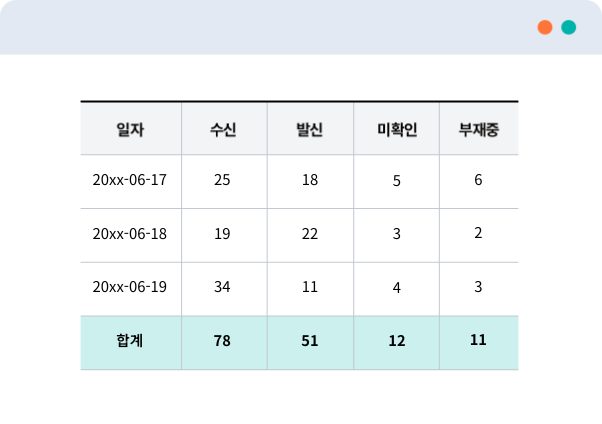
Task: Click the 합계 total row label
Action: 130,341
